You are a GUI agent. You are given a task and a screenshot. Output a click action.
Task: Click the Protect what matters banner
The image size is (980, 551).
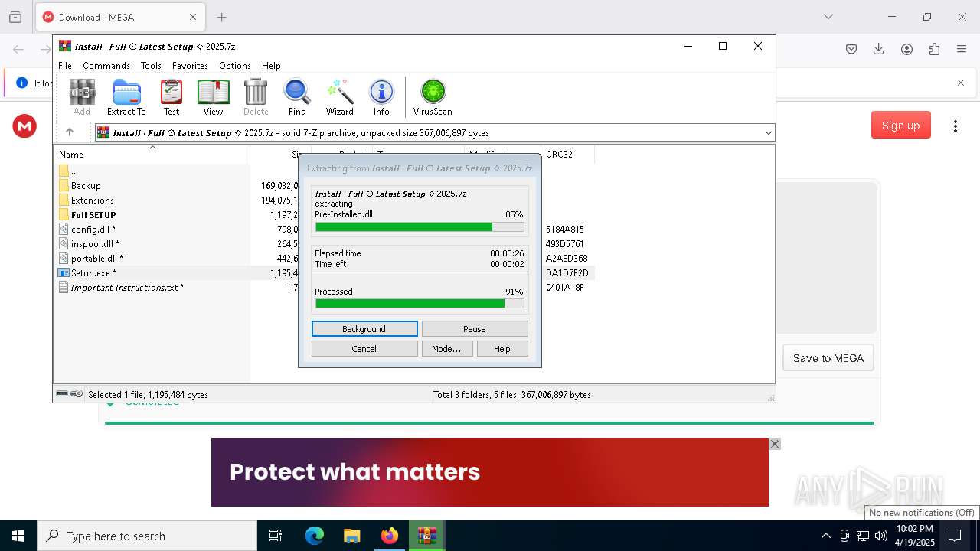point(490,472)
